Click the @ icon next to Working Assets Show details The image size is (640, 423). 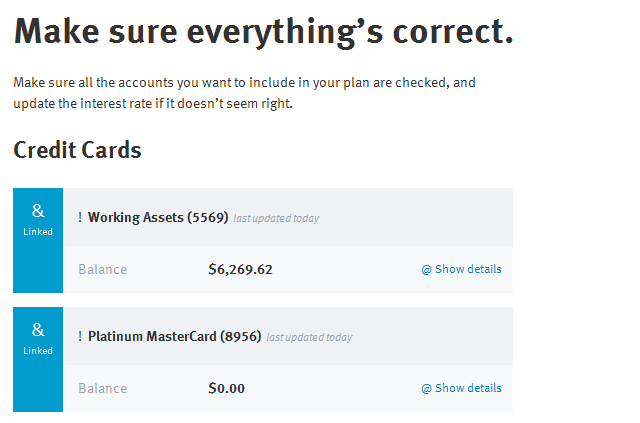[426, 270]
